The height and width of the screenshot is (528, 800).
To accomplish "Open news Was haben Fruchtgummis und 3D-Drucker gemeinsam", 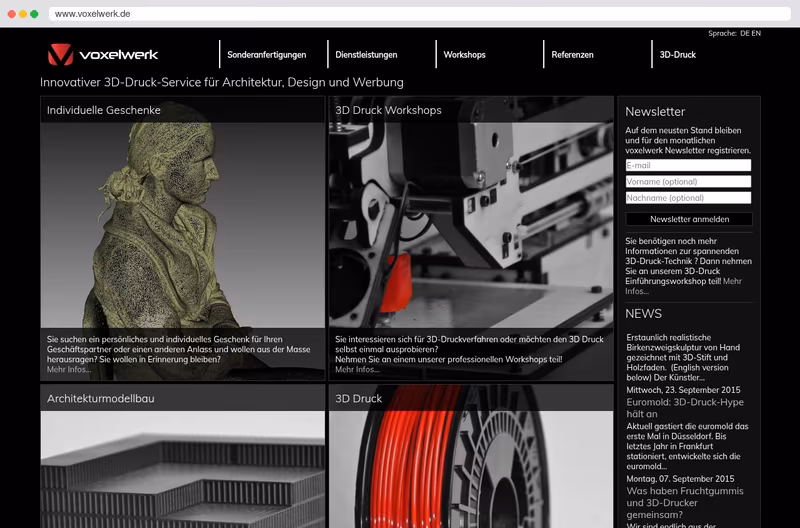I will click(685, 502).
